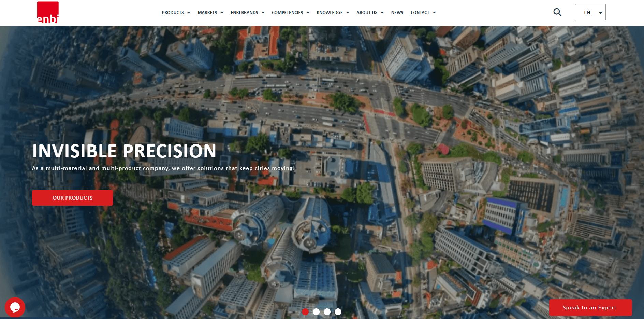
Task: Click the enbi logo in header
Action: coord(48,13)
